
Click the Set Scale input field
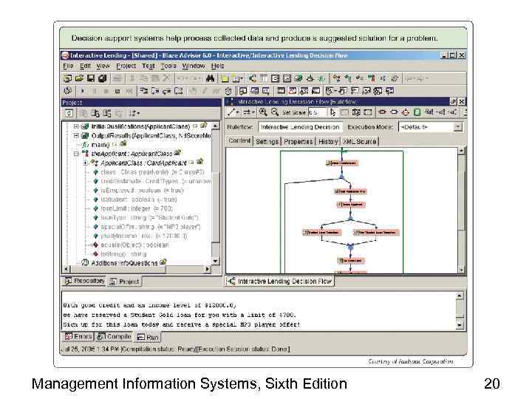pyautogui.click(x=318, y=112)
